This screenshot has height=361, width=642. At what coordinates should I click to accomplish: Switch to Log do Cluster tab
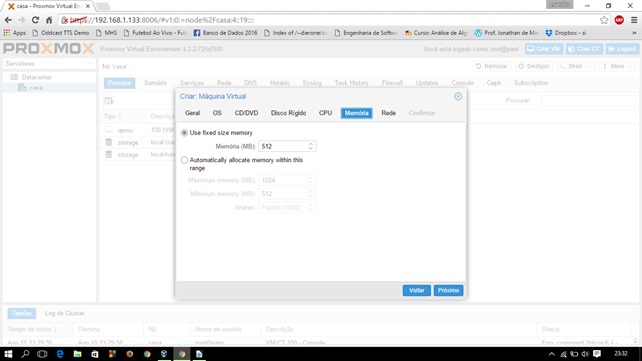click(x=65, y=313)
